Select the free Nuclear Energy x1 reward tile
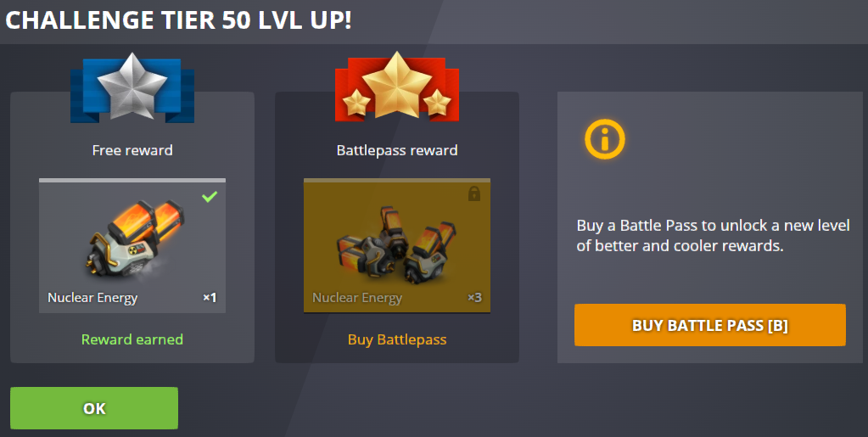Image resolution: width=868 pixels, height=437 pixels. pyautogui.click(x=132, y=246)
